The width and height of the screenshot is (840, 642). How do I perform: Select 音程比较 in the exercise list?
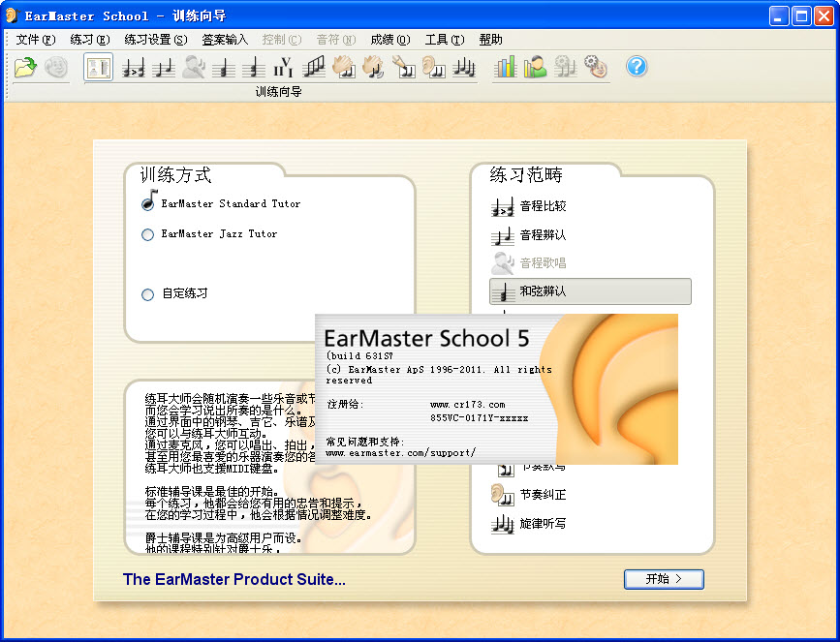[x=543, y=206]
